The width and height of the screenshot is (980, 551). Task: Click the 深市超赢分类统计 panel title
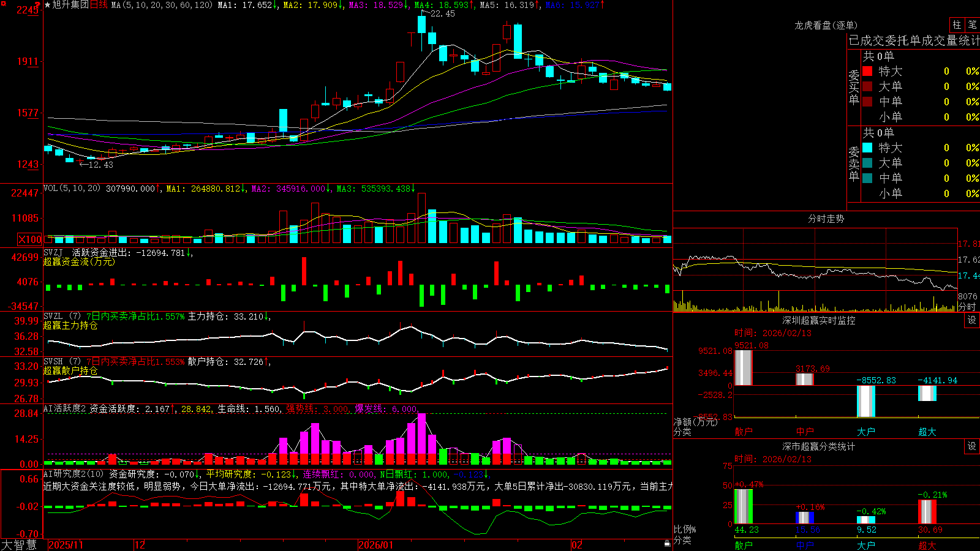tap(819, 446)
